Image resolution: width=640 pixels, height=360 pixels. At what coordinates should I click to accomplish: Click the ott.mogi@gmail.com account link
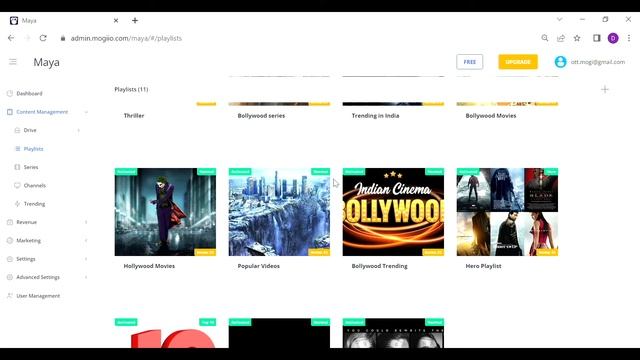tap(598, 62)
